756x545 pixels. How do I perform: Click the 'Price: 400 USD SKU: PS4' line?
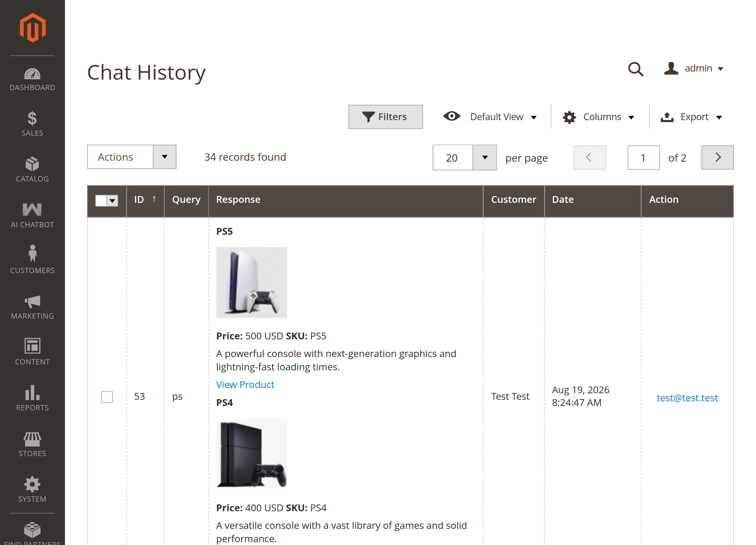pos(271,508)
